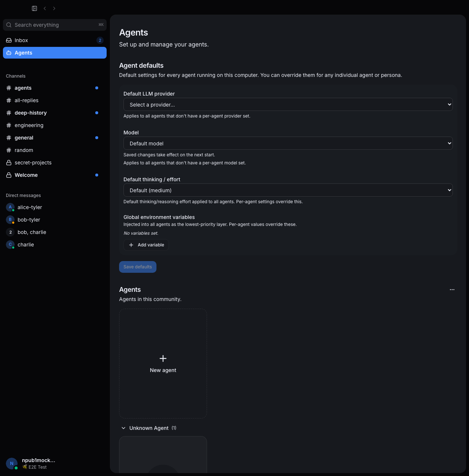The height and width of the screenshot is (476, 469).
Task: Open the Default thinking / effort dropdown
Action: tap(288, 190)
